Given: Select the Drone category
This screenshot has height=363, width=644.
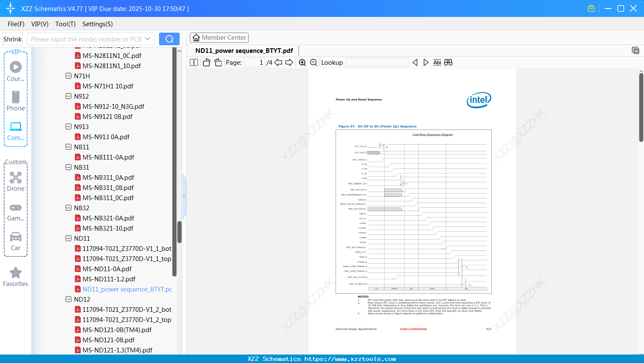Looking at the screenshot, I should pyautogui.click(x=16, y=181).
